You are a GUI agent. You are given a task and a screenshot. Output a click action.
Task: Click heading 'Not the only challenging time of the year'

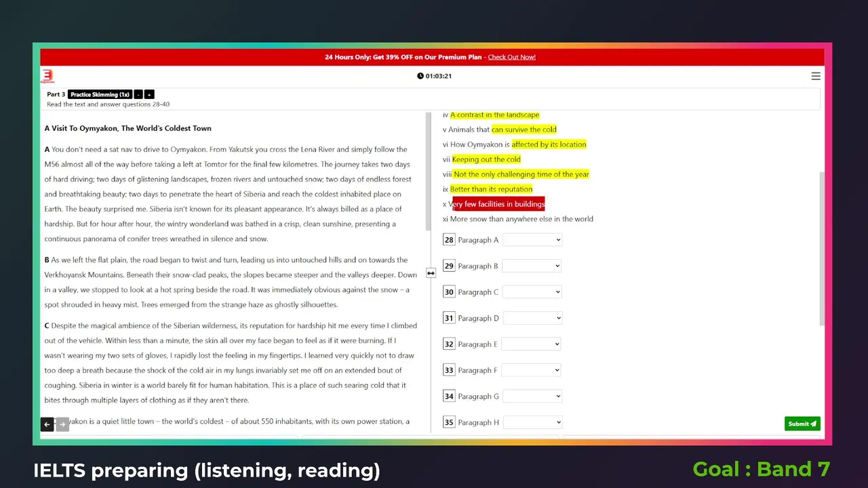pyautogui.click(x=521, y=174)
